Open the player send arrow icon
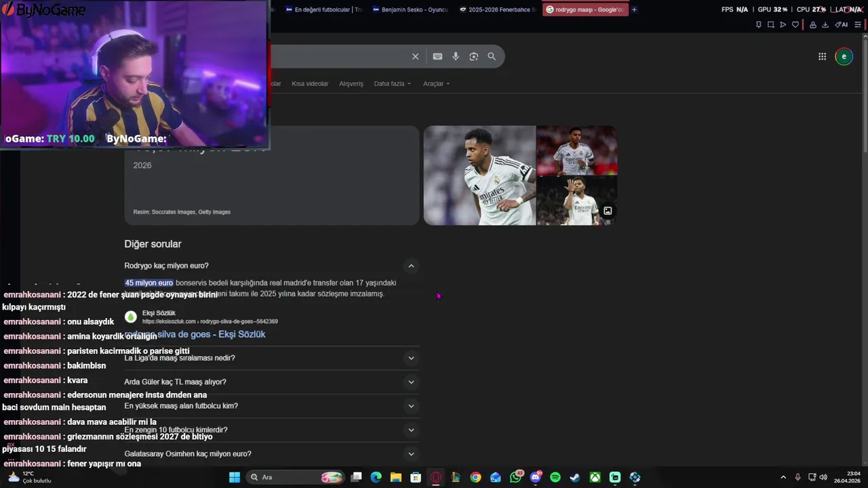 click(x=783, y=24)
